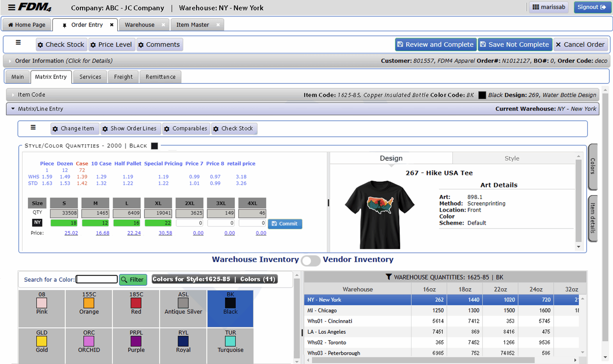
Task: Close the Order Entry tab with its X
Action: (x=112, y=25)
